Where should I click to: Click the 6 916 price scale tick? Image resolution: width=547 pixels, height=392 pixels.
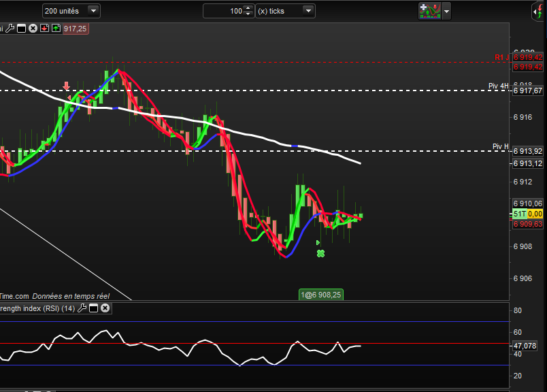tap(523, 117)
